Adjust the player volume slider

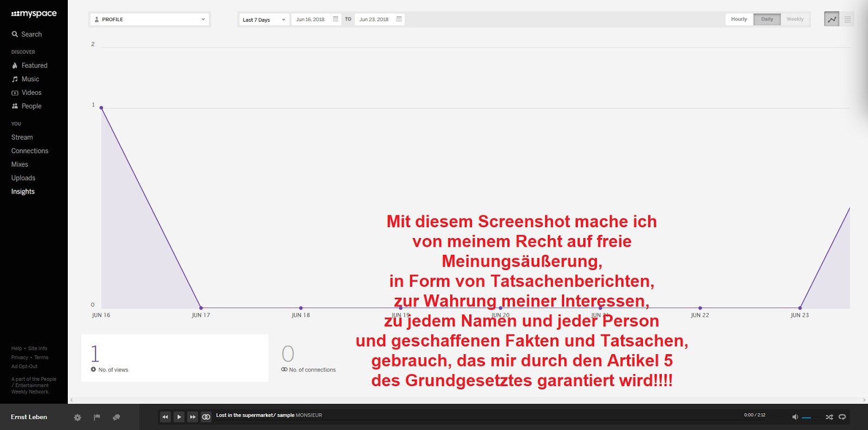pyautogui.click(x=812, y=418)
